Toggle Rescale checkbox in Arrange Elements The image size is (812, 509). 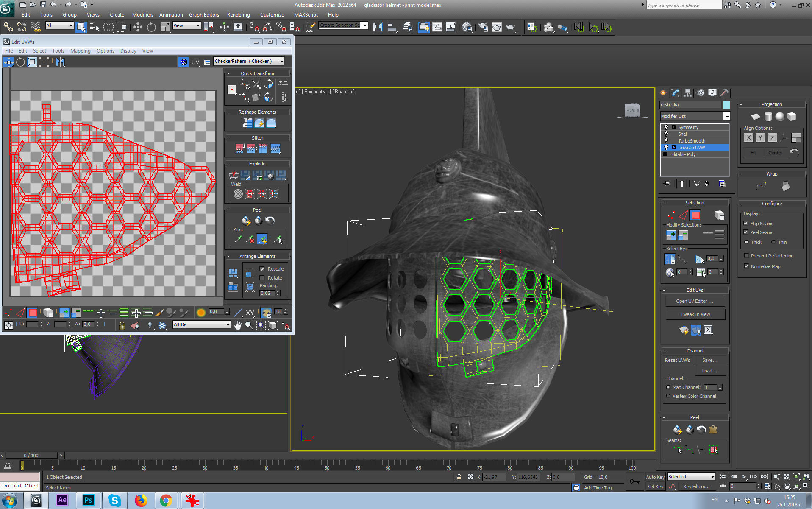click(262, 269)
